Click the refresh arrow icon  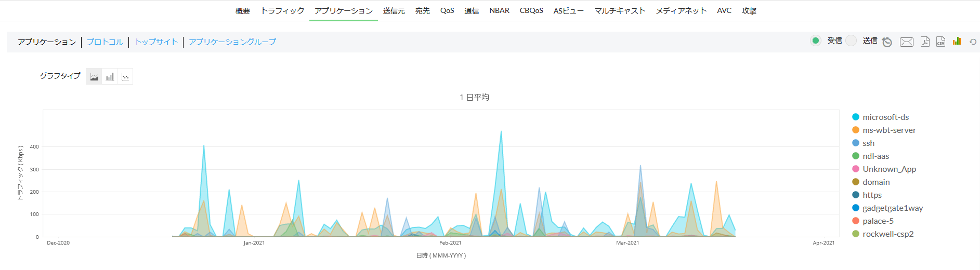point(973,42)
